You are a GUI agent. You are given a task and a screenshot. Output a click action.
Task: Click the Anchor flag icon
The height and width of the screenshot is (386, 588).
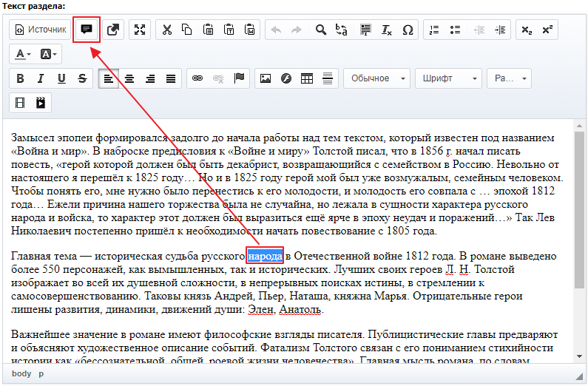[239, 78]
